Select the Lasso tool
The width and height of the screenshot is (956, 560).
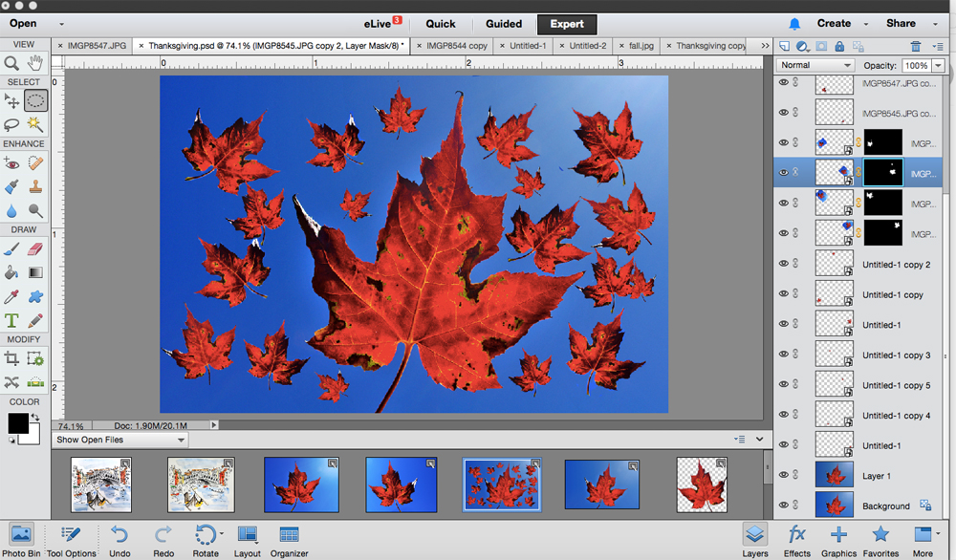pos(12,124)
